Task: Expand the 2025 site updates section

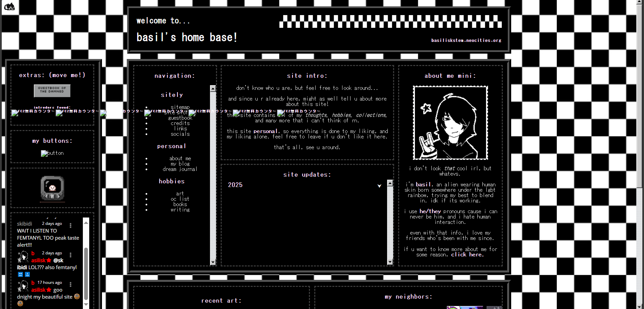Action: [x=305, y=185]
